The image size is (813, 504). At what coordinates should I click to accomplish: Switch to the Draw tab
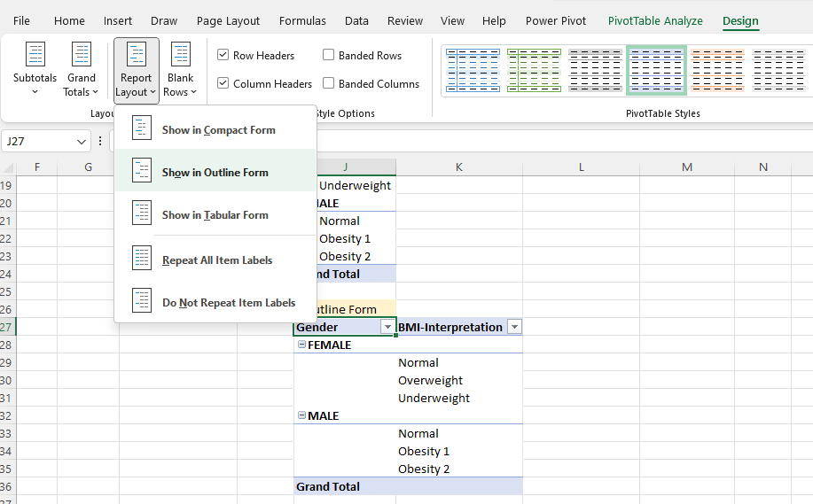164,20
